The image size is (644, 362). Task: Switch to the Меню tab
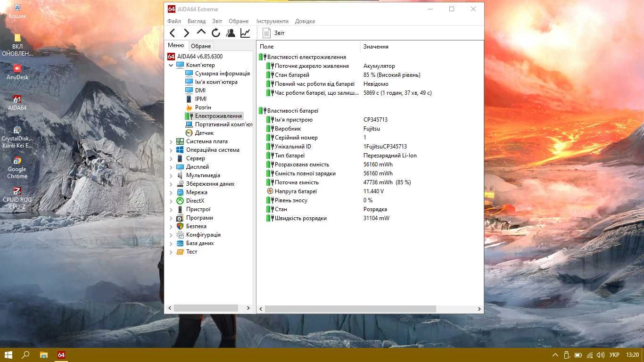tap(176, 45)
